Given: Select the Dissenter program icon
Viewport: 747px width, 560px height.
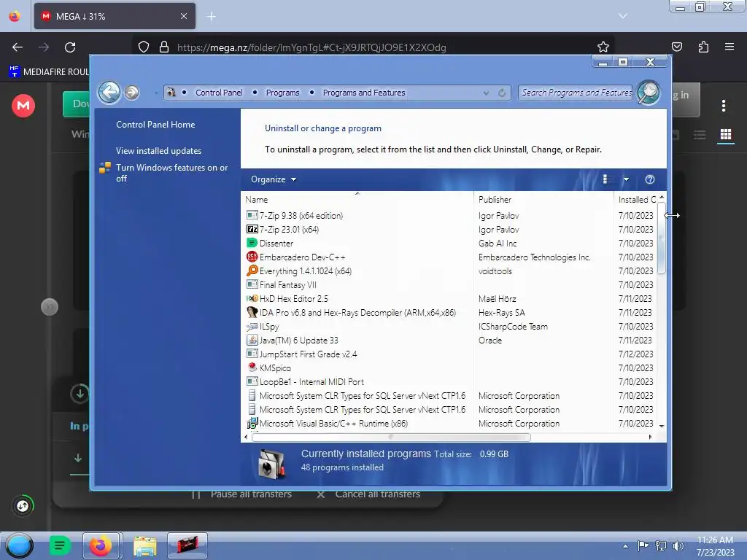Looking at the screenshot, I should pyautogui.click(x=252, y=243).
